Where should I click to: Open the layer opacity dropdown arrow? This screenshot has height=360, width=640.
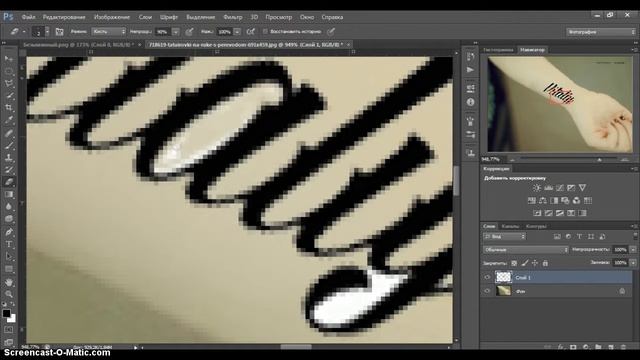pyautogui.click(x=633, y=249)
